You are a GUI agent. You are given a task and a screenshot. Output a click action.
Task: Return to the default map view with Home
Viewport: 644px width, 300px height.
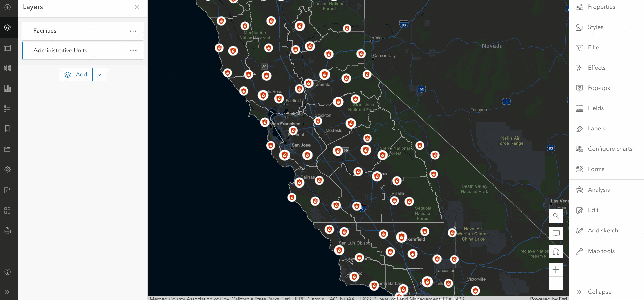pyautogui.click(x=556, y=252)
